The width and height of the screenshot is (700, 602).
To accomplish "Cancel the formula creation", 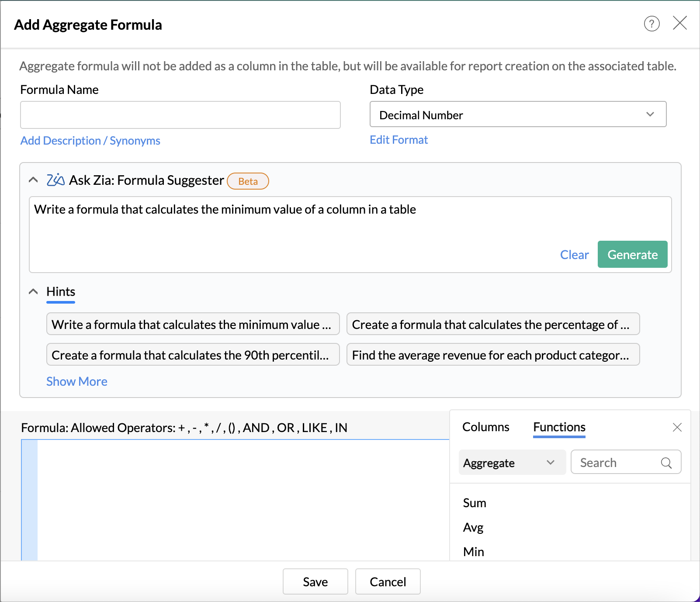I will (x=387, y=581).
